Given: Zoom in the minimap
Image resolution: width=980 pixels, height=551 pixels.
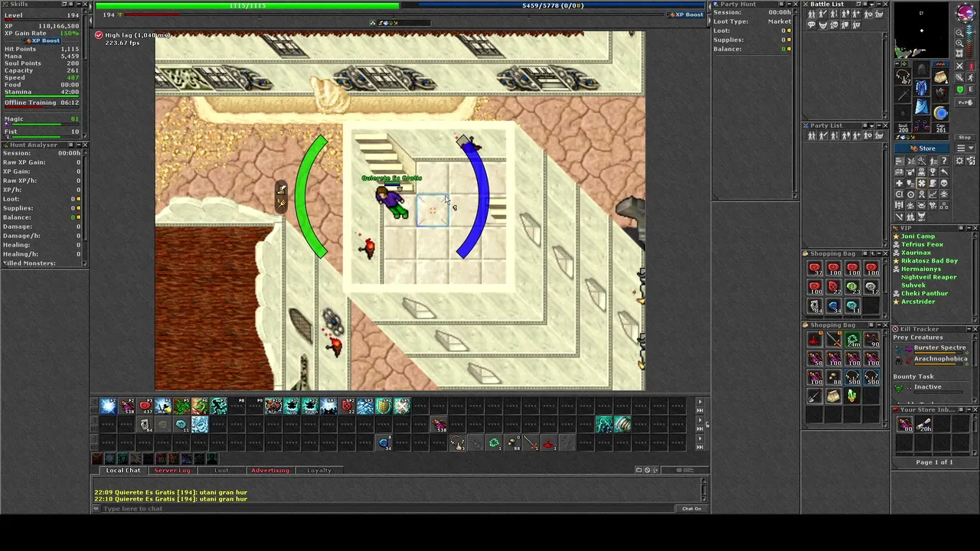Looking at the screenshot, I should 959,43.
